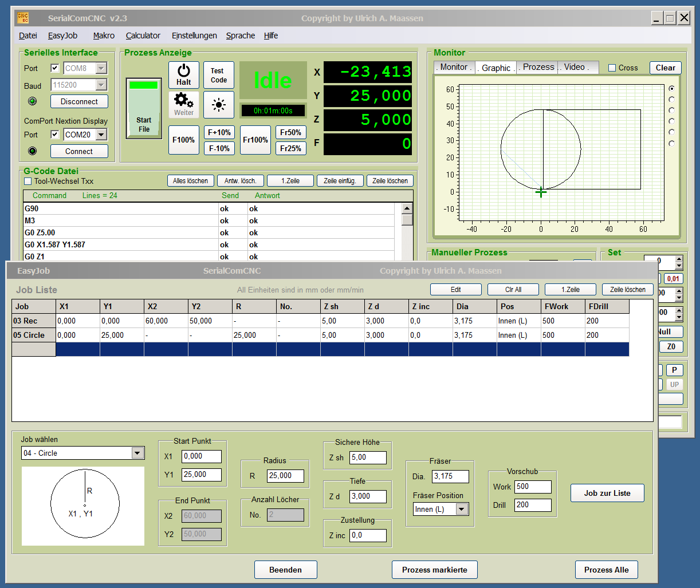This screenshot has height=588, width=700.
Task: Open the COM20 port dropdown
Action: [101, 135]
